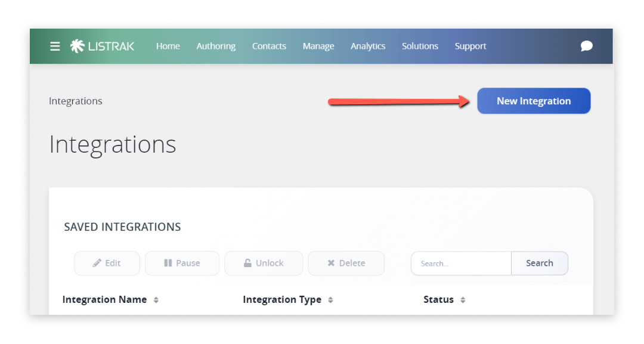The image size is (644, 344).
Task: Focus the Search integrations text field
Action: point(461,263)
